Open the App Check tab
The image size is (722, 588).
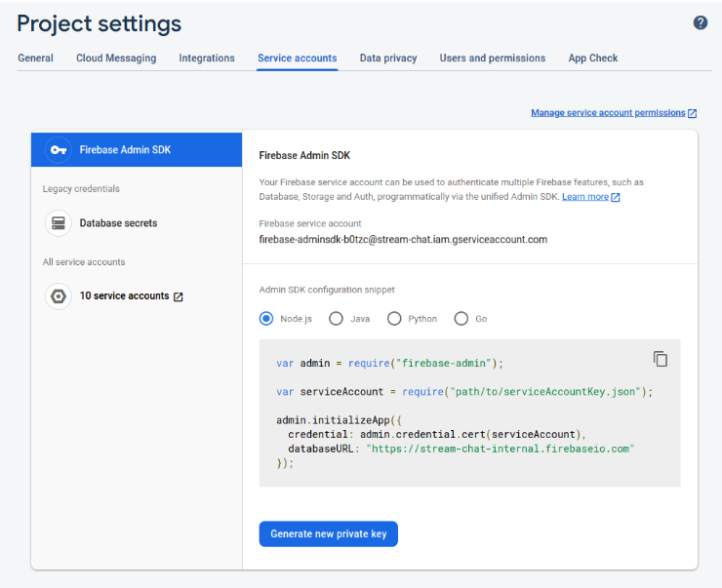coord(593,58)
